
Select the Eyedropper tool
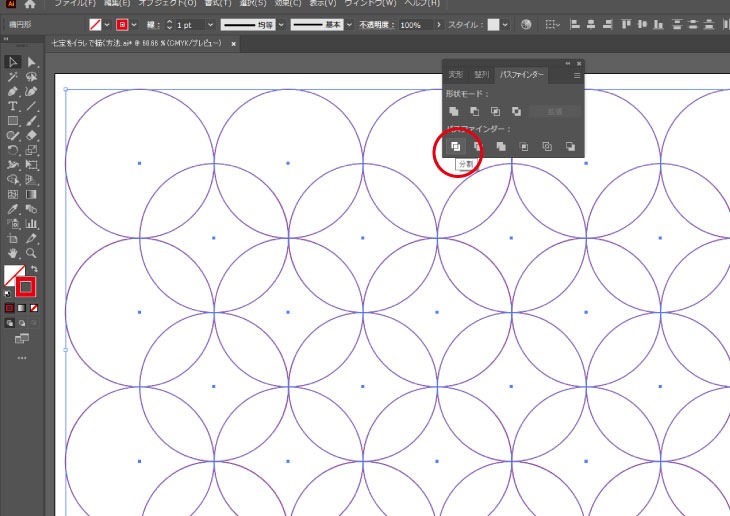(13, 210)
